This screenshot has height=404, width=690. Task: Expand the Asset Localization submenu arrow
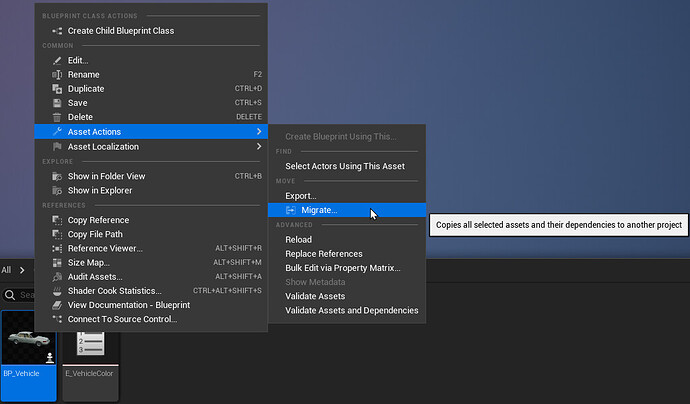(259, 147)
